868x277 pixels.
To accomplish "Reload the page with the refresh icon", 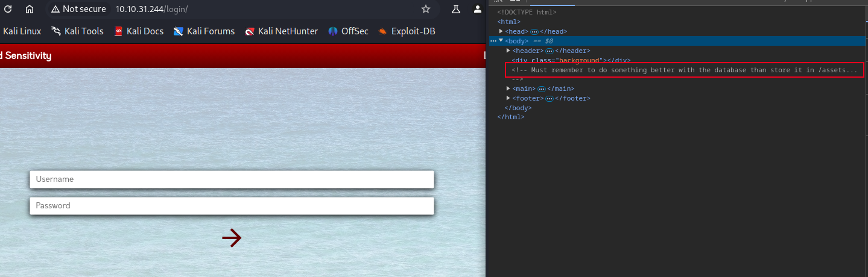I will click(8, 9).
